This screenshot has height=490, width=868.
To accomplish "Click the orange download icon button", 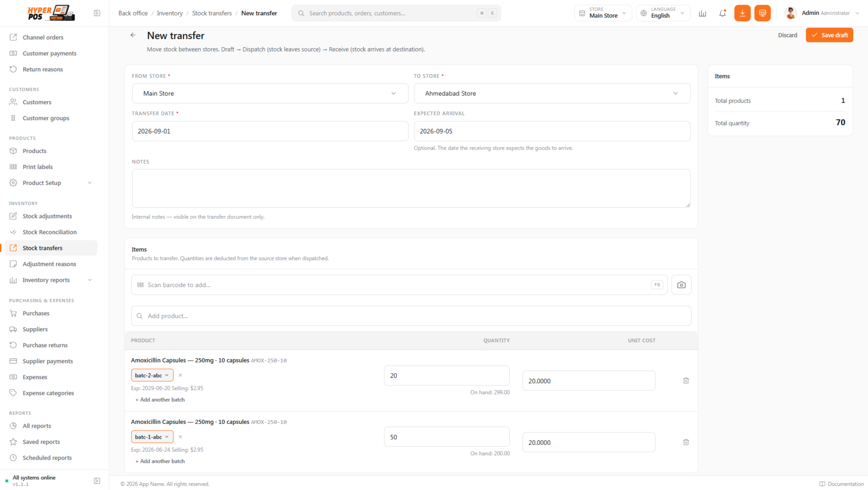I will [x=742, y=13].
